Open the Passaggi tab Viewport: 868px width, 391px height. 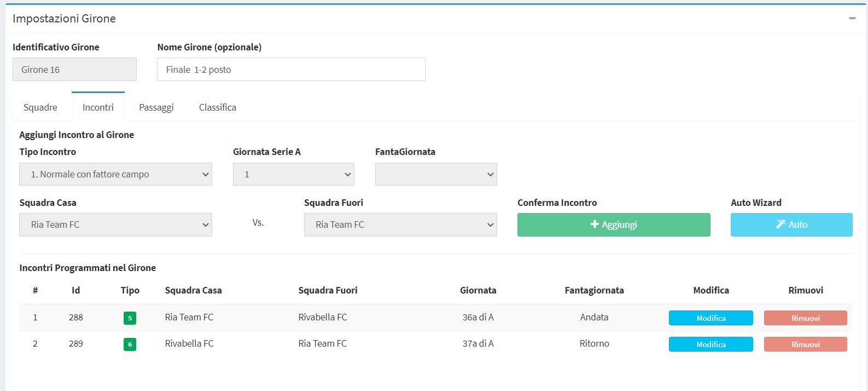pyautogui.click(x=156, y=107)
